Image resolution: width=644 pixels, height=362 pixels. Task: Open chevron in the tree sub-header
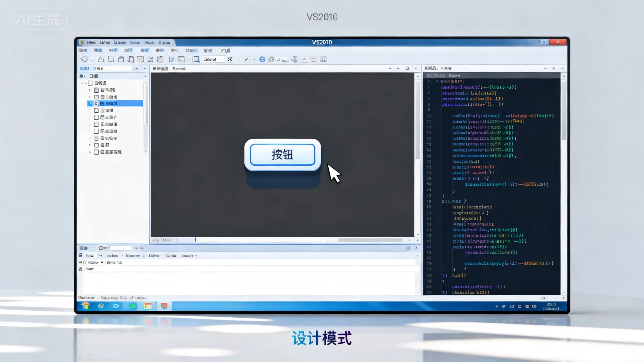pyautogui.click(x=145, y=76)
